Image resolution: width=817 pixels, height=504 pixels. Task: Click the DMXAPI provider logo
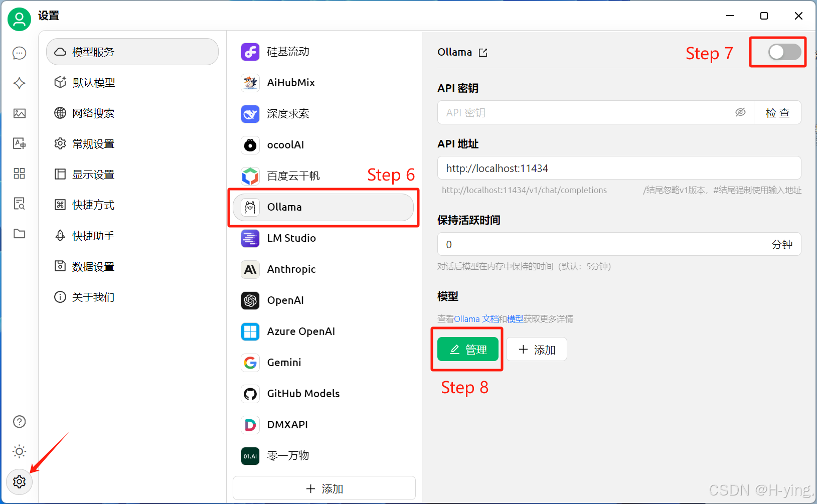click(x=250, y=425)
